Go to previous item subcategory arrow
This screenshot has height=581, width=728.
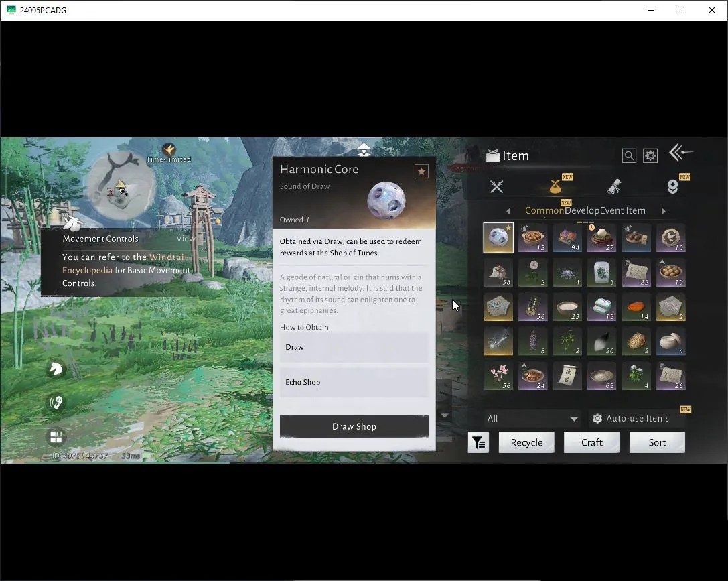[x=508, y=211]
